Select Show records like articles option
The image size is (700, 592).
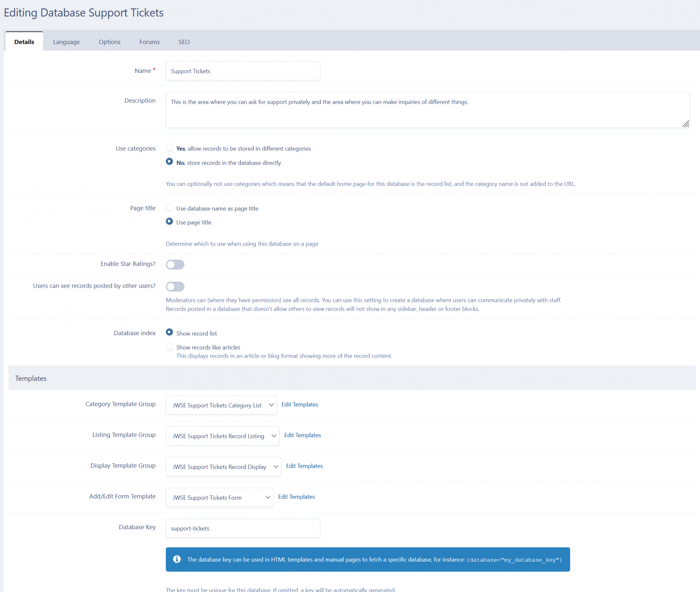pyautogui.click(x=169, y=346)
